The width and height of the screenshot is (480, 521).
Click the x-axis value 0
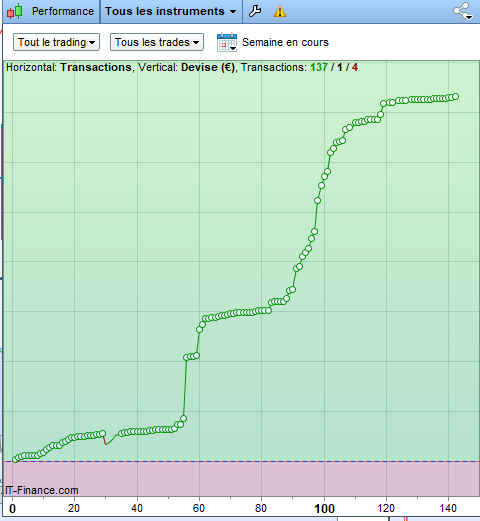[x=13, y=509]
